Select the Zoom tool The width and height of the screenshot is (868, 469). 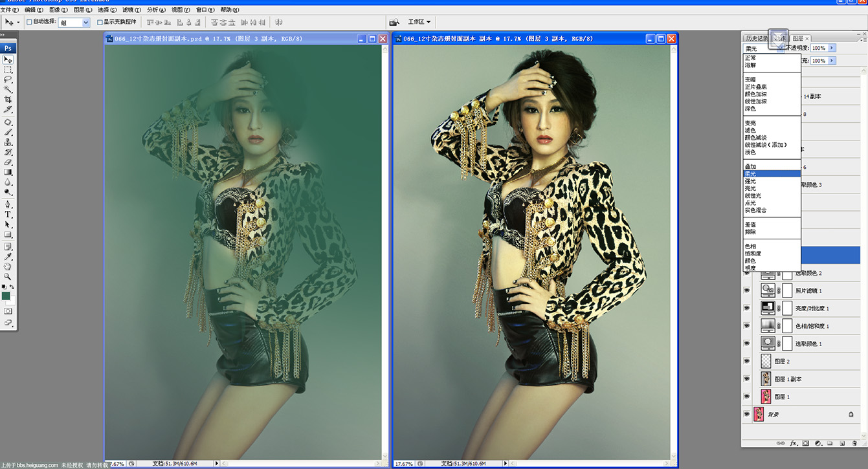point(8,276)
